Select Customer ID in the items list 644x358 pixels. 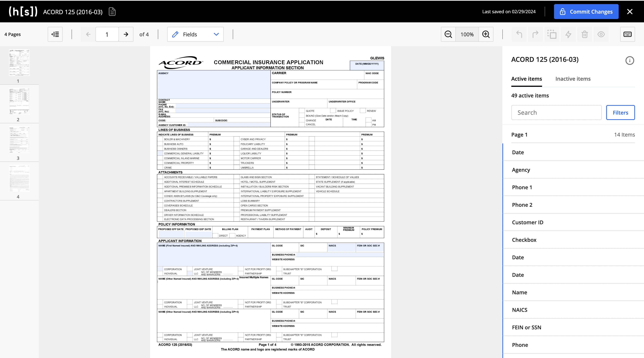point(528,222)
